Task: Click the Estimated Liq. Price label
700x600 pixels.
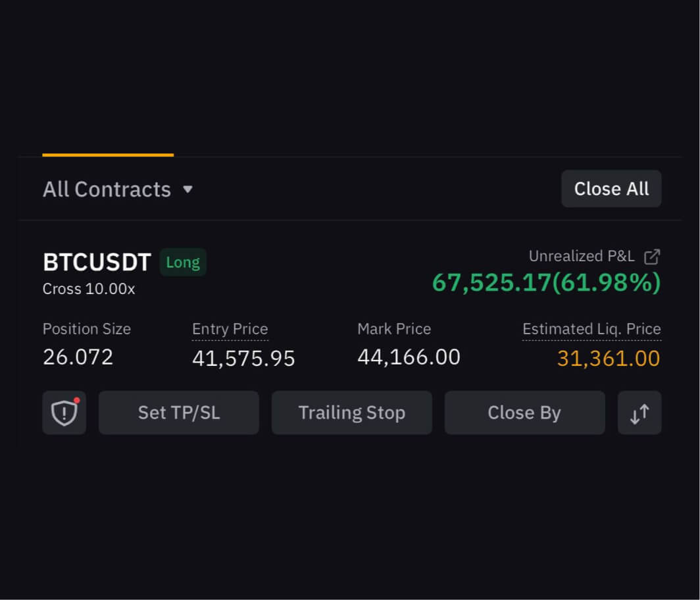Action: point(591,329)
